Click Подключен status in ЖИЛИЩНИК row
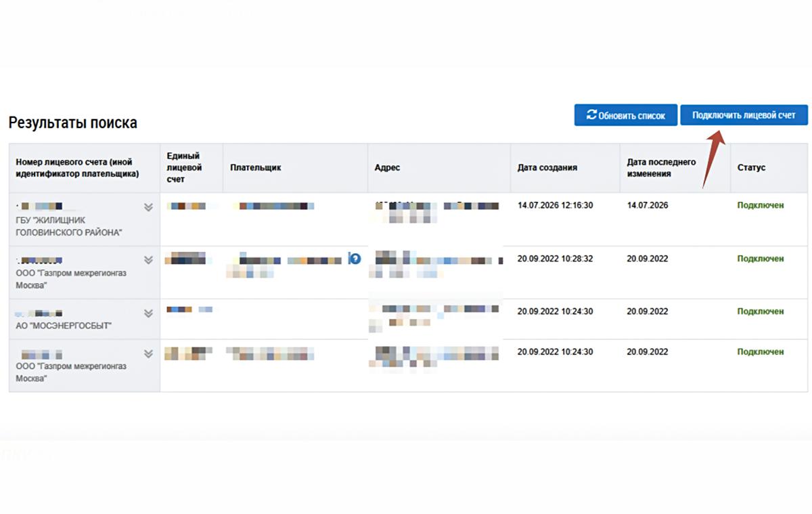 coord(761,205)
